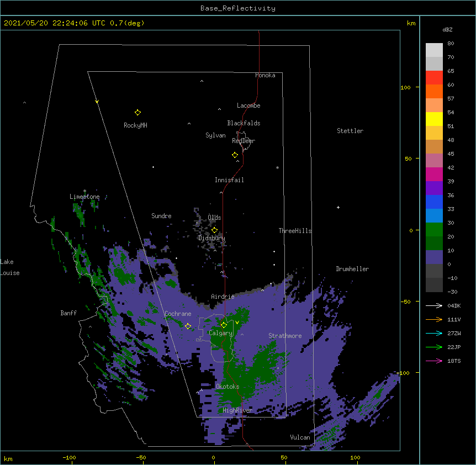The width and height of the screenshot is (476, 465).
Task: Click the Sylvan label
Action: click(x=215, y=135)
